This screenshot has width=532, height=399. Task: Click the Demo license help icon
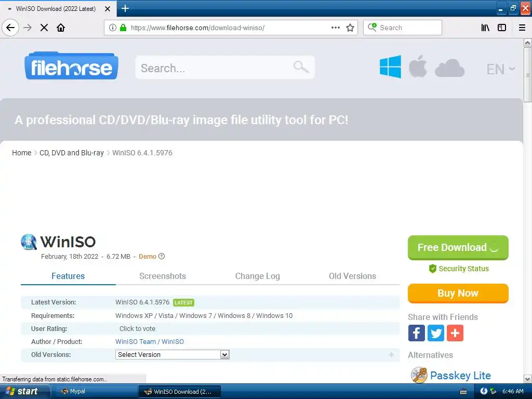pos(162,257)
